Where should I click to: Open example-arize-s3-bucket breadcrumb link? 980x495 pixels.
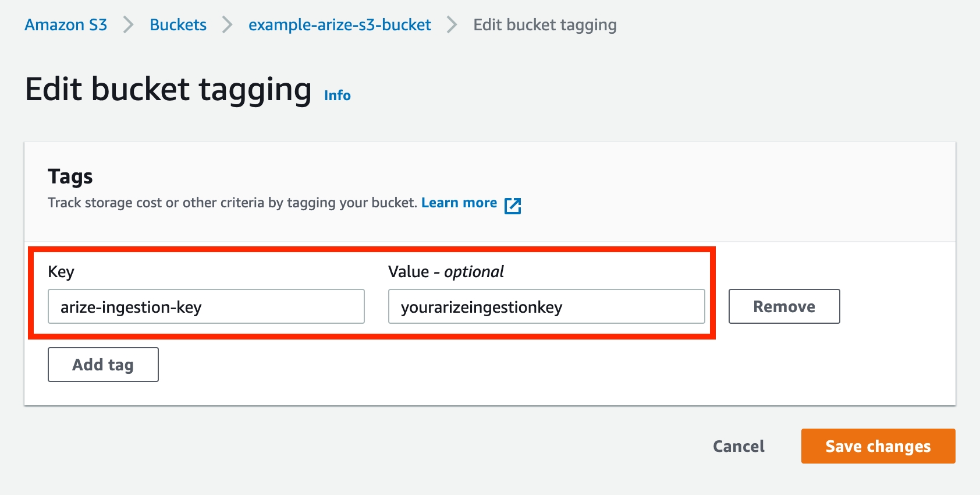point(340,25)
